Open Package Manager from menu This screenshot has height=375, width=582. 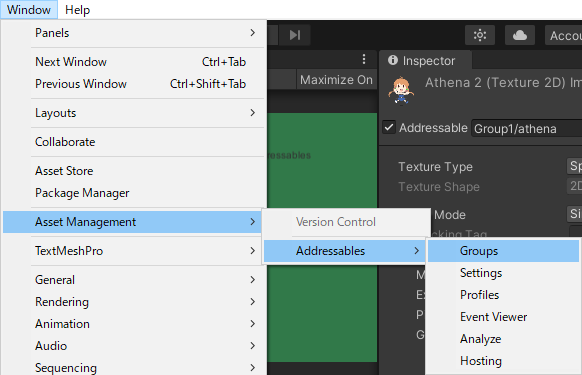[135, 193]
